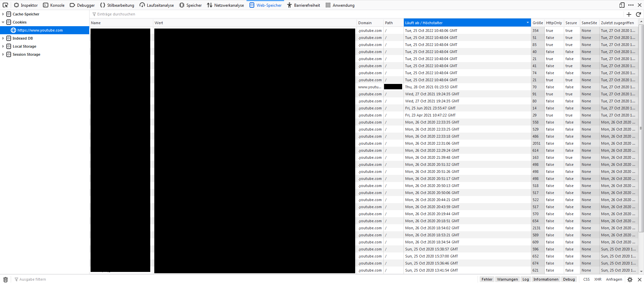Expand Session Storage tree node

3,54
